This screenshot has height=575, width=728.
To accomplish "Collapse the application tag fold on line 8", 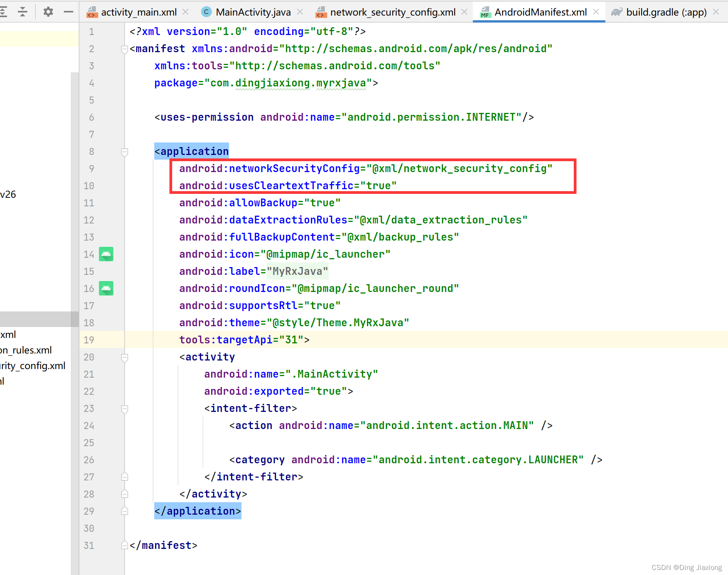I will tap(125, 152).
